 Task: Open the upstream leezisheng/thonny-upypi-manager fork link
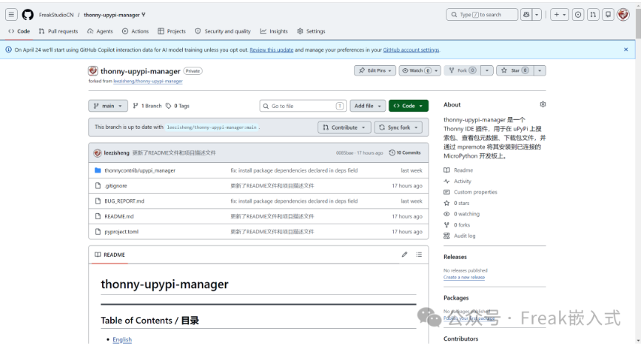pyautogui.click(x=148, y=81)
